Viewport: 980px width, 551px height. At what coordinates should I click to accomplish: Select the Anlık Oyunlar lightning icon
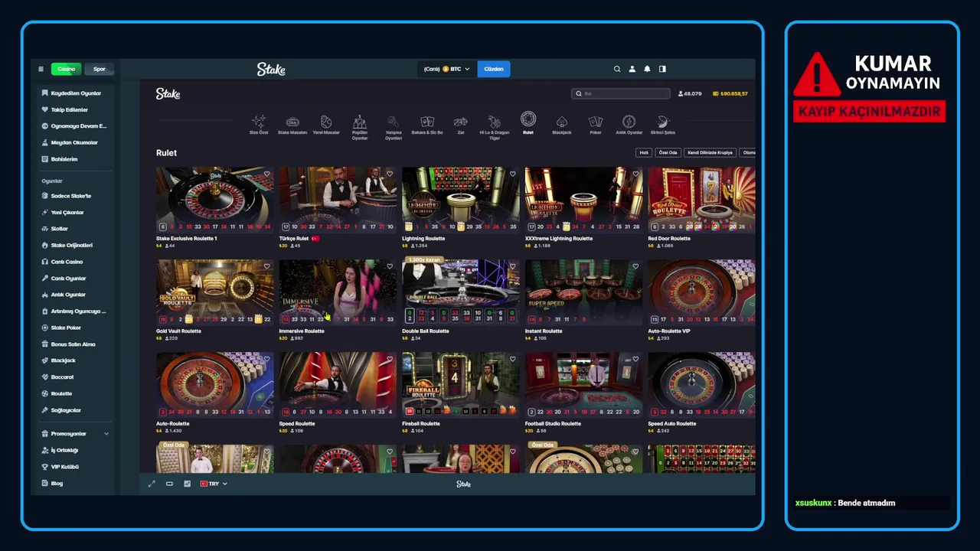pyautogui.click(x=629, y=122)
